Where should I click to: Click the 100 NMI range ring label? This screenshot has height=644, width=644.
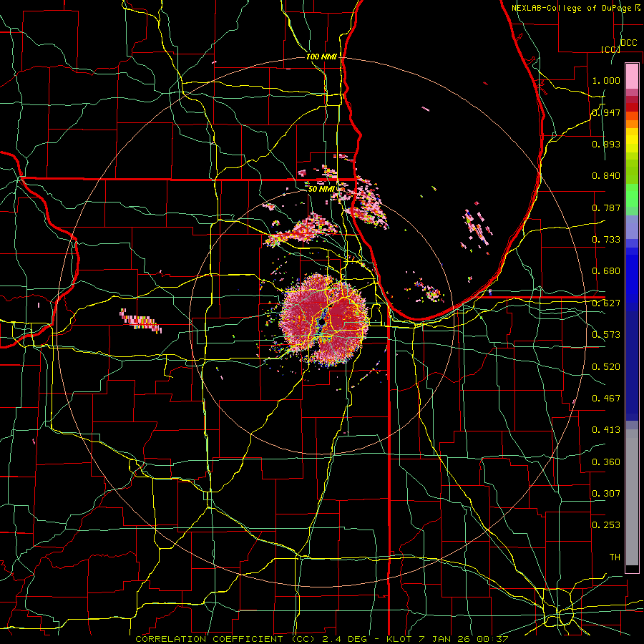pos(321,57)
